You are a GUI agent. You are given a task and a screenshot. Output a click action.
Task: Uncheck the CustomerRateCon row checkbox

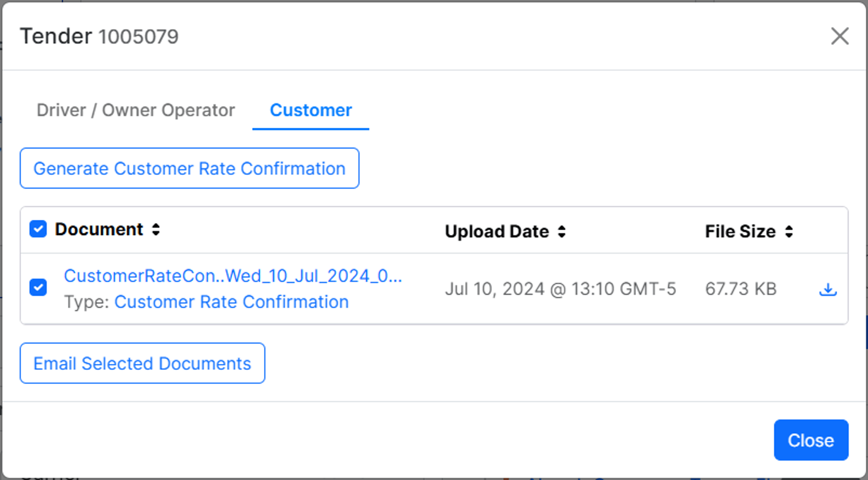coord(38,287)
